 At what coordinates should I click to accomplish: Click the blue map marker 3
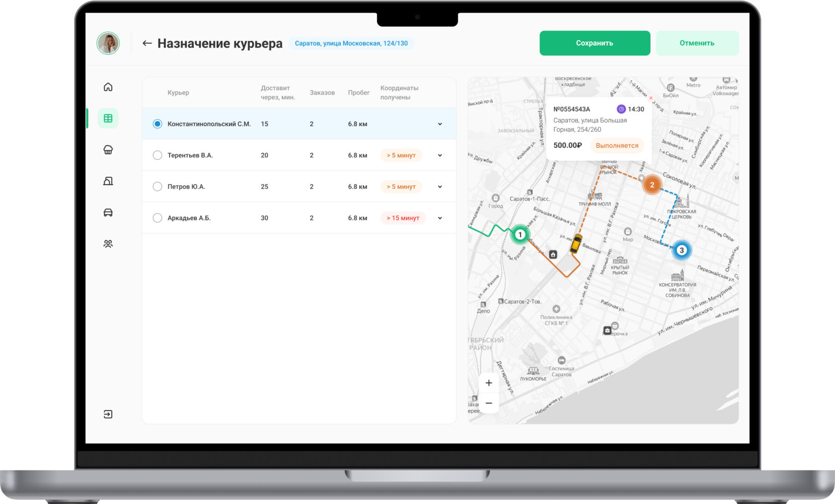pyautogui.click(x=681, y=250)
